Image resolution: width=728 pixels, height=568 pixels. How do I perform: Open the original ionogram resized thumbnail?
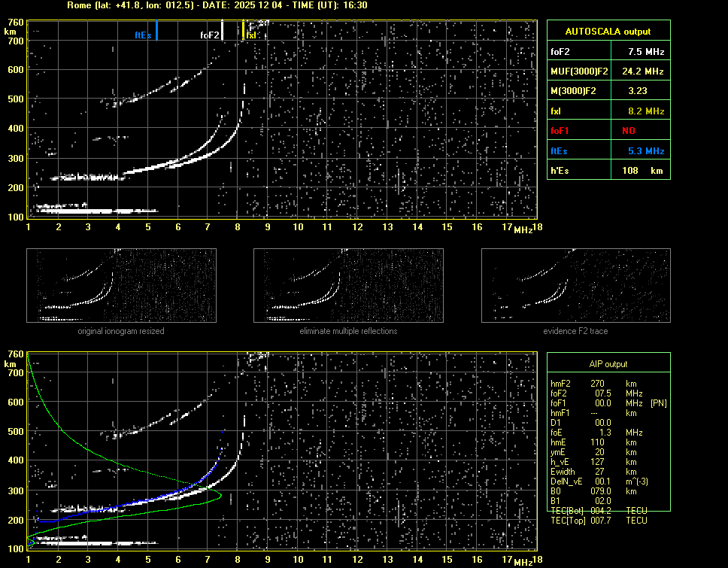click(x=121, y=285)
